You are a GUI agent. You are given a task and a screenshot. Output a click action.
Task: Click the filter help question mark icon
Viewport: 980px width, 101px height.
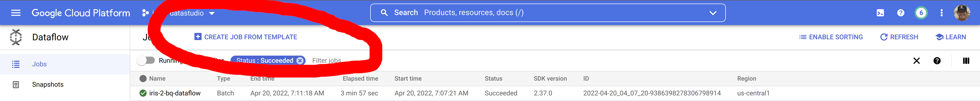tap(937, 61)
